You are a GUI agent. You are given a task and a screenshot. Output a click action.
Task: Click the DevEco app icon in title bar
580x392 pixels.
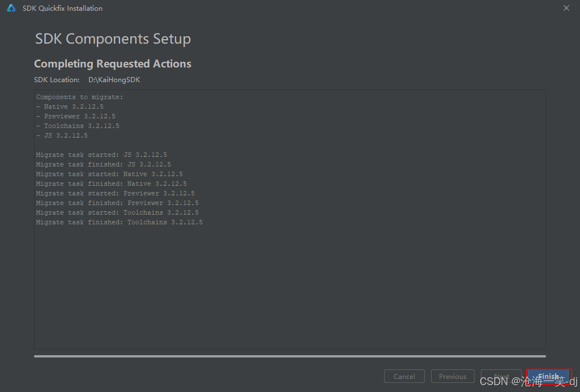11,8
